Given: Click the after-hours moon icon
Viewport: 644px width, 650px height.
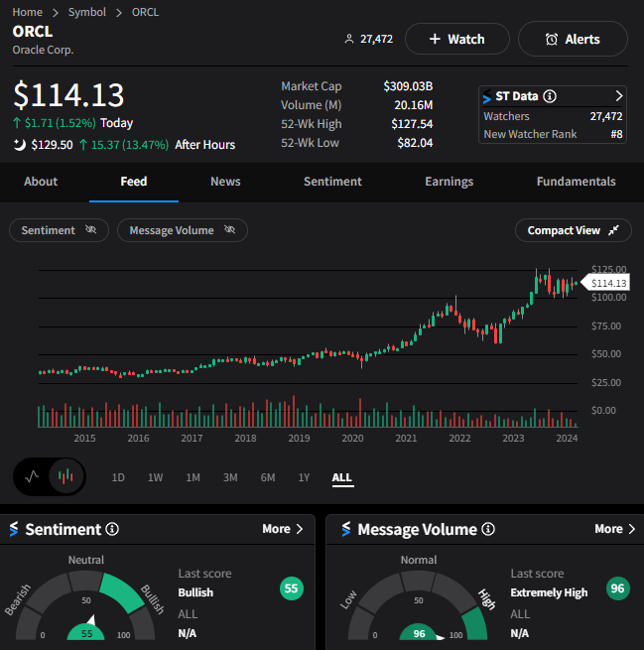Looking at the screenshot, I should point(19,145).
